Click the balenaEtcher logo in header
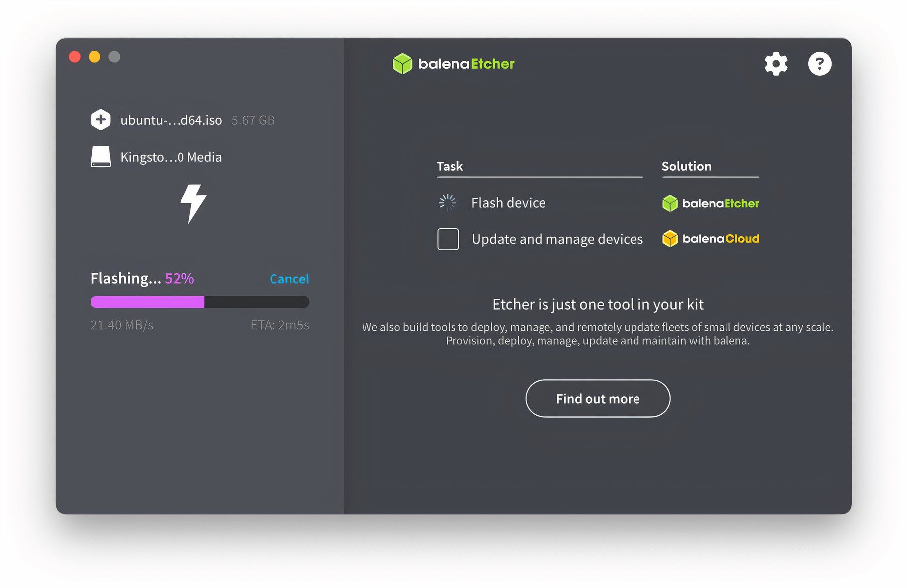This screenshot has height=588, width=907. coord(453,64)
